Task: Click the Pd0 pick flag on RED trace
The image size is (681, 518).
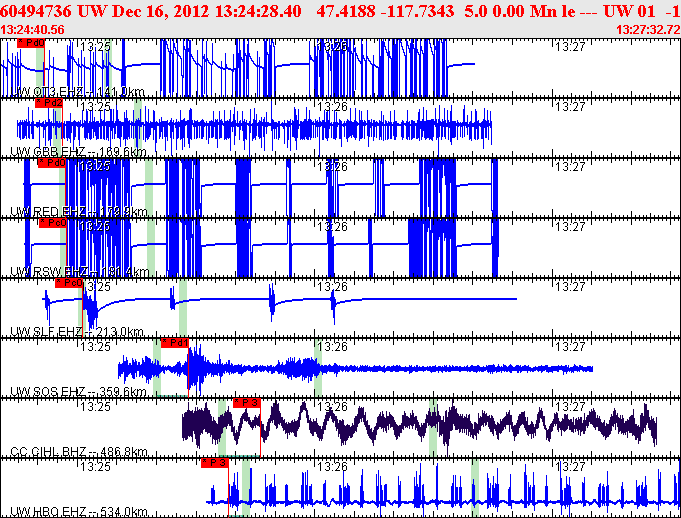Action: point(51,162)
